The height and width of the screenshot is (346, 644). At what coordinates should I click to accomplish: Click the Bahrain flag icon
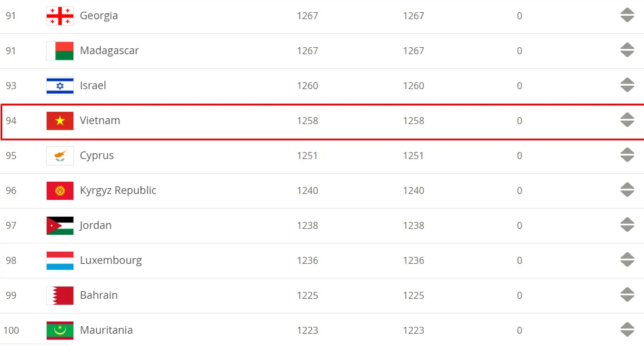[x=60, y=295]
